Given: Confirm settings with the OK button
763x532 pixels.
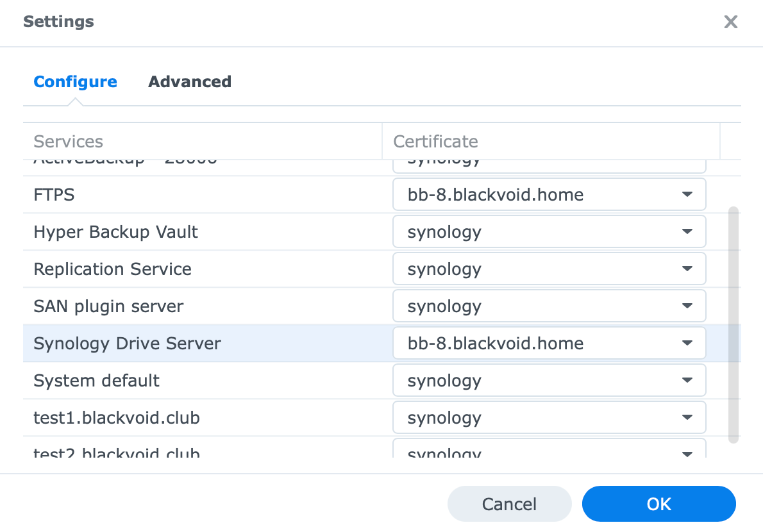Looking at the screenshot, I should click(x=659, y=504).
